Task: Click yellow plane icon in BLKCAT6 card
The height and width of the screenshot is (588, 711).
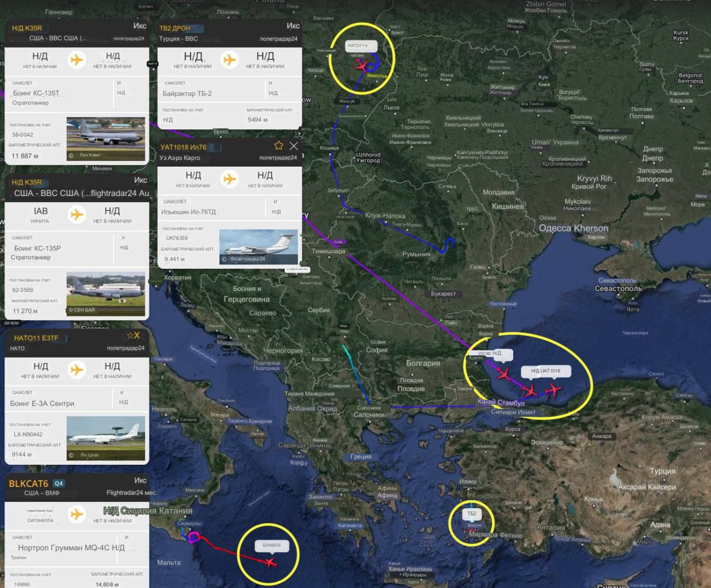Action: (77, 514)
